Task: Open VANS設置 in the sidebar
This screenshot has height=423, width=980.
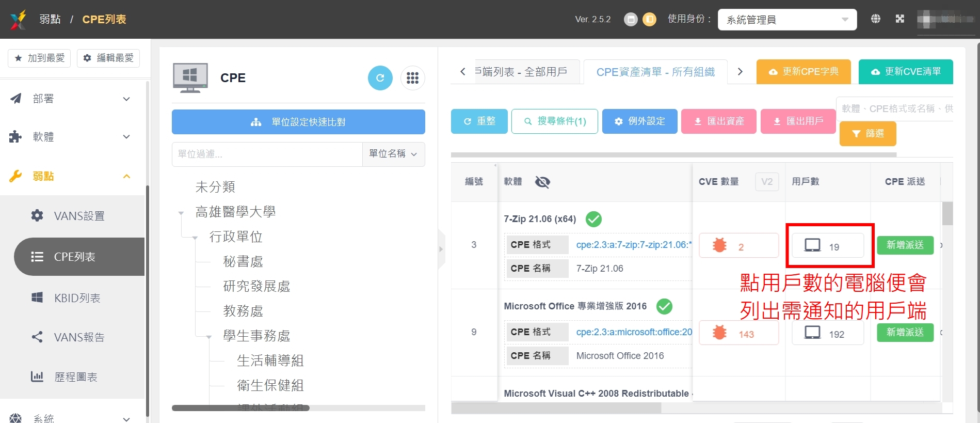Action: pos(79,216)
